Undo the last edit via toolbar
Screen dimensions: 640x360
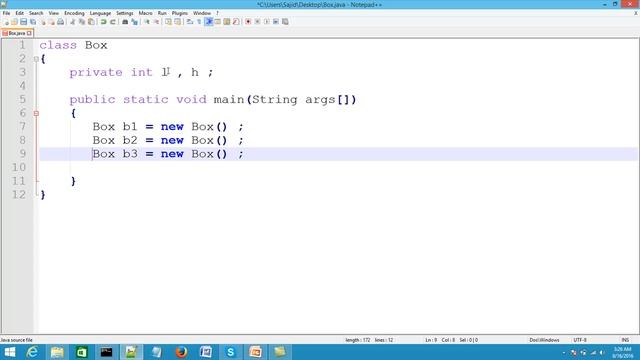(x=103, y=22)
